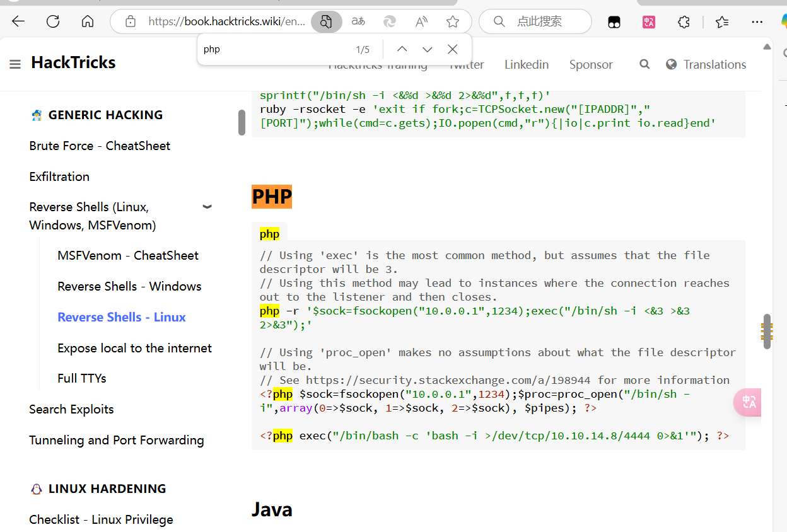This screenshot has width=787, height=532.
Task: Go back using the browser back arrow
Action: pyautogui.click(x=18, y=21)
